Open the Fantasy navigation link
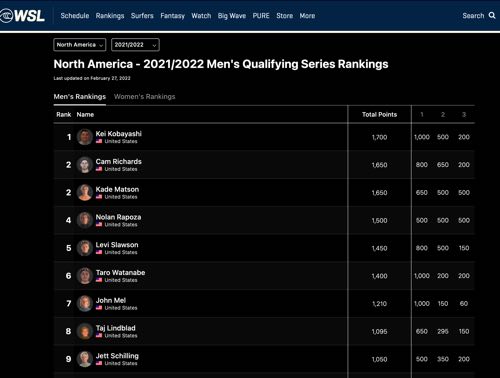 [172, 16]
